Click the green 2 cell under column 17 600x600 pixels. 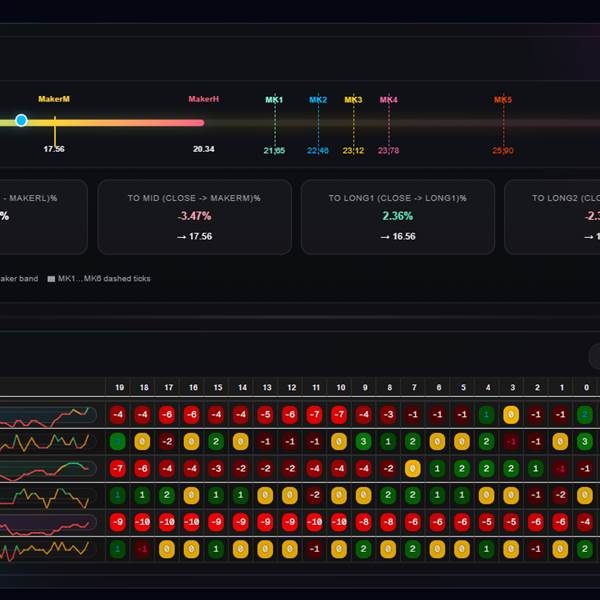pyautogui.click(x=167, y=495)
